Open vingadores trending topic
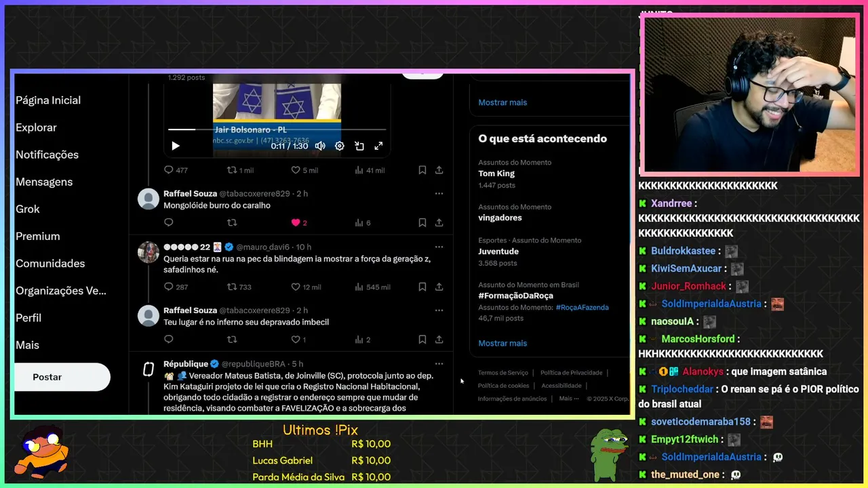Screen dimensions: 868x488 pyautogui.click(x=500, y=218)
